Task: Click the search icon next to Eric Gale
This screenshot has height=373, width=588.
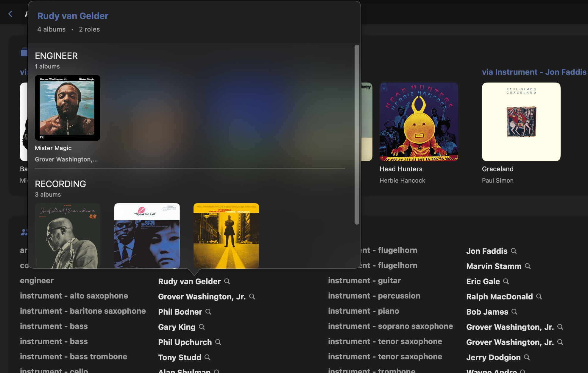Action: (506, 281)
